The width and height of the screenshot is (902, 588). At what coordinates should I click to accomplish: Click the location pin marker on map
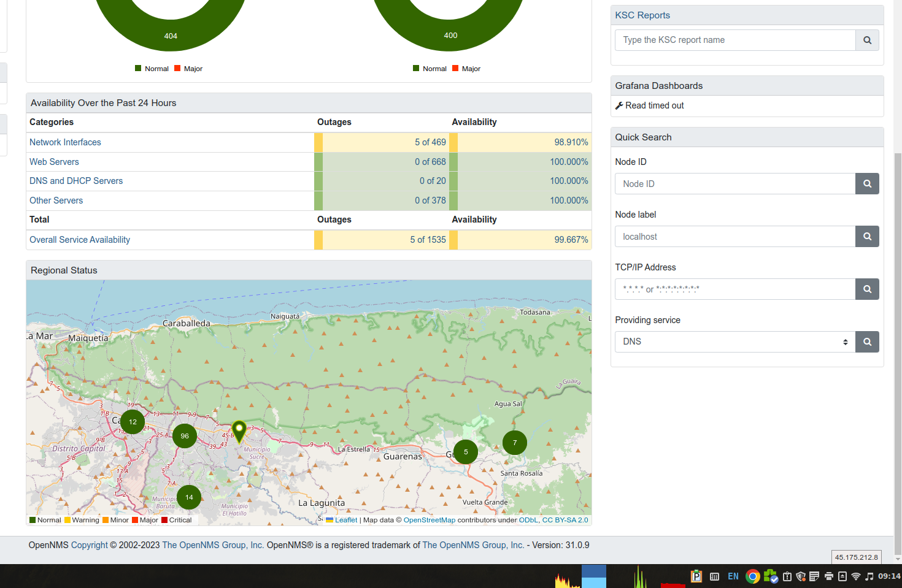pyautogui.click(x=239, y=430)
